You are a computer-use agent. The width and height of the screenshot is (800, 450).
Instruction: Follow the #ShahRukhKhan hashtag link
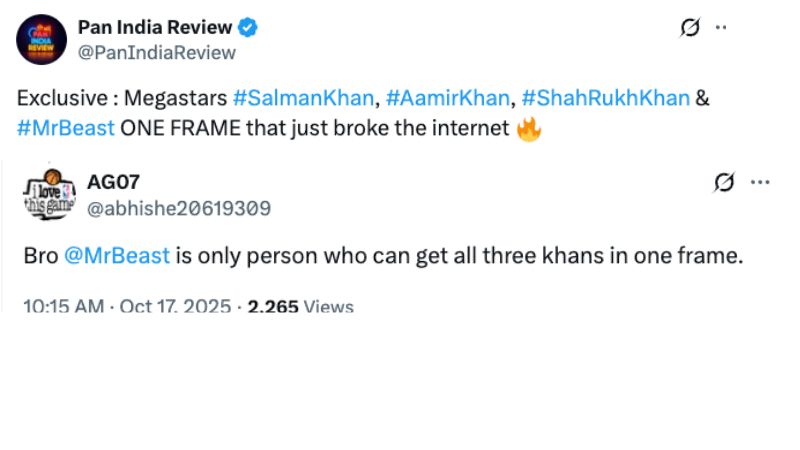606,98
